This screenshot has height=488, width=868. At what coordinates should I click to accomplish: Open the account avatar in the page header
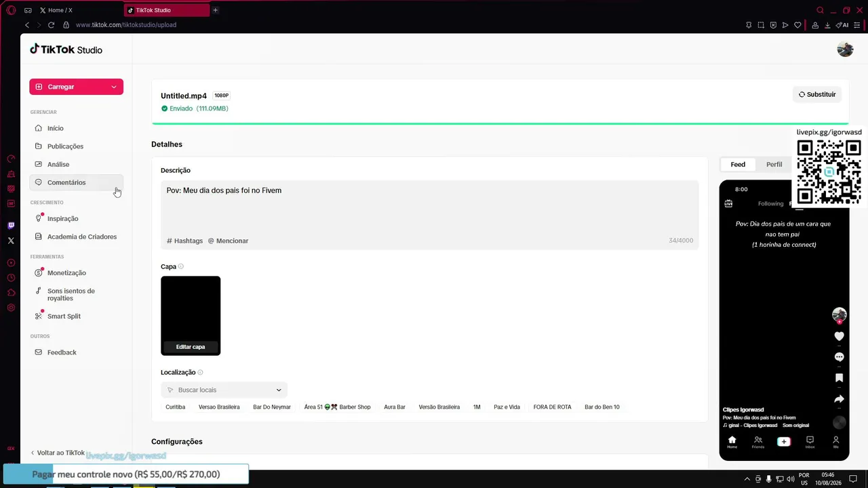(845, 49)
